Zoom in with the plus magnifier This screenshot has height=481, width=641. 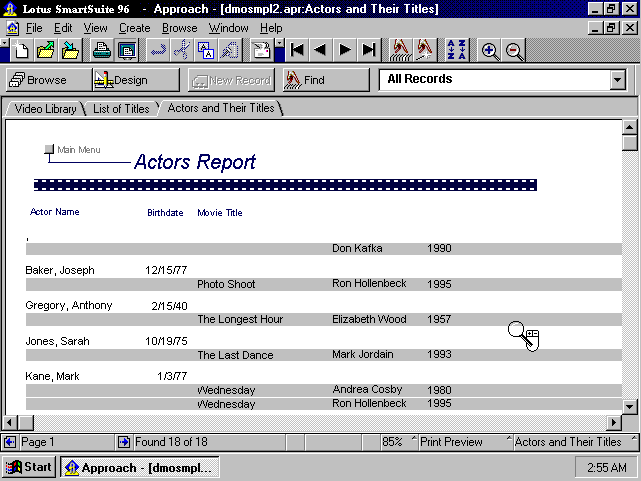pyautogui.click(x=489, y=50)
